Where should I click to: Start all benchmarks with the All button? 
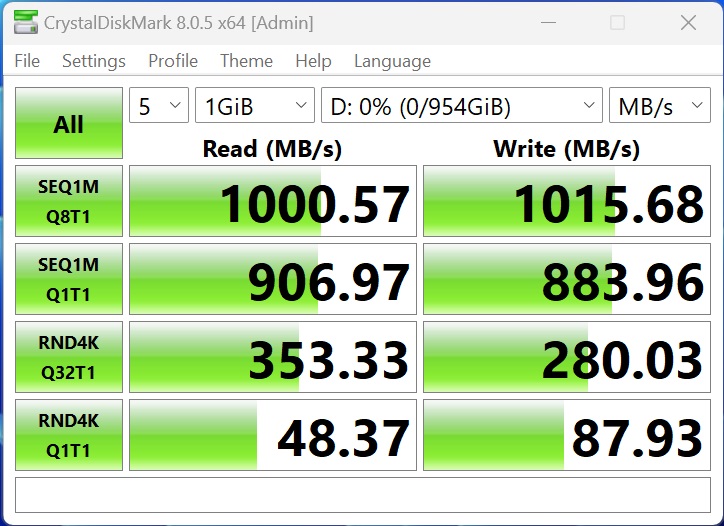click(x=69, y=124)
